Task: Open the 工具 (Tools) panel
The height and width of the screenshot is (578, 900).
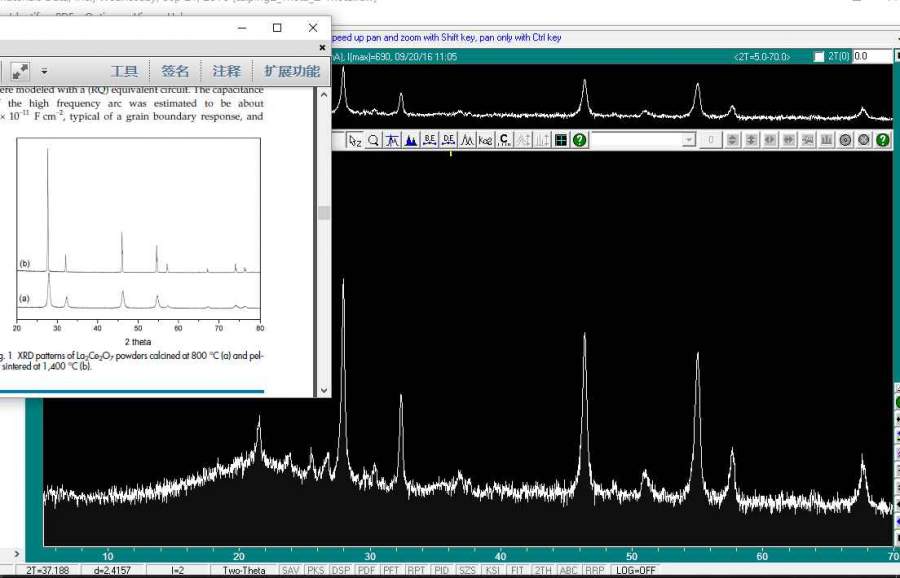Action: pos(124,71)
